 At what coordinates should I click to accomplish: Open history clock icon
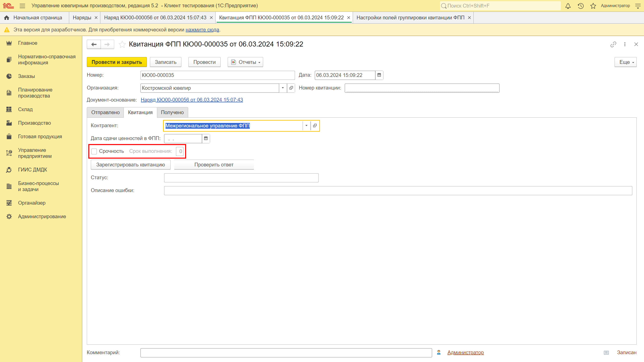coord(581,6)
